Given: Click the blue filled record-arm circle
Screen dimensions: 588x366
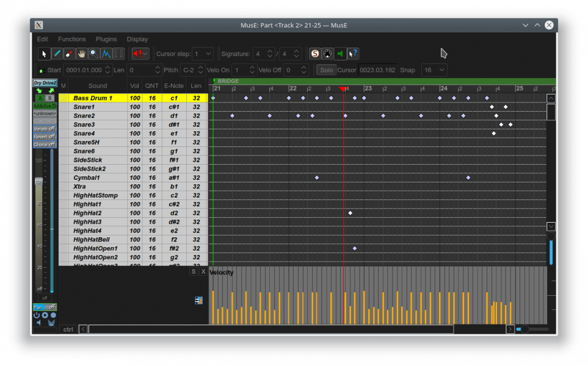Looking at the screenshot, I should click(53, 315).
